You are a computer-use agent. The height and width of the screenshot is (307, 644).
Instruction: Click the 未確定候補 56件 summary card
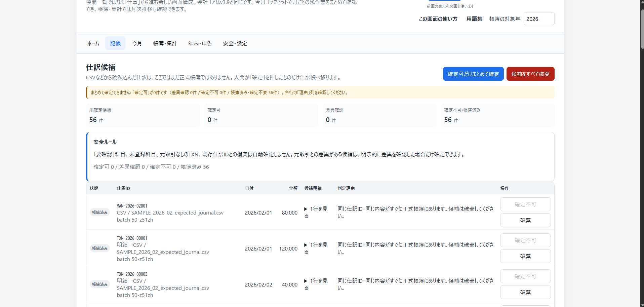143,115
